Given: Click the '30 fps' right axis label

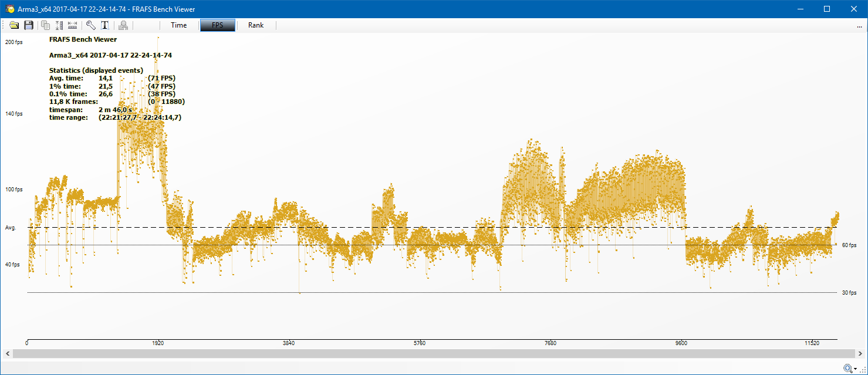Looking at the screenshot, I should click(849, 292).
